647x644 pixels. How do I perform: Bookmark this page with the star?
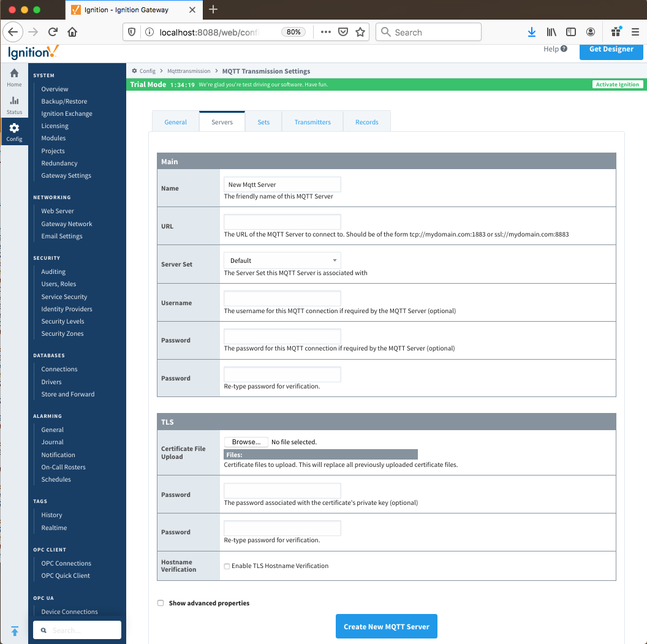tap(360, 32)
